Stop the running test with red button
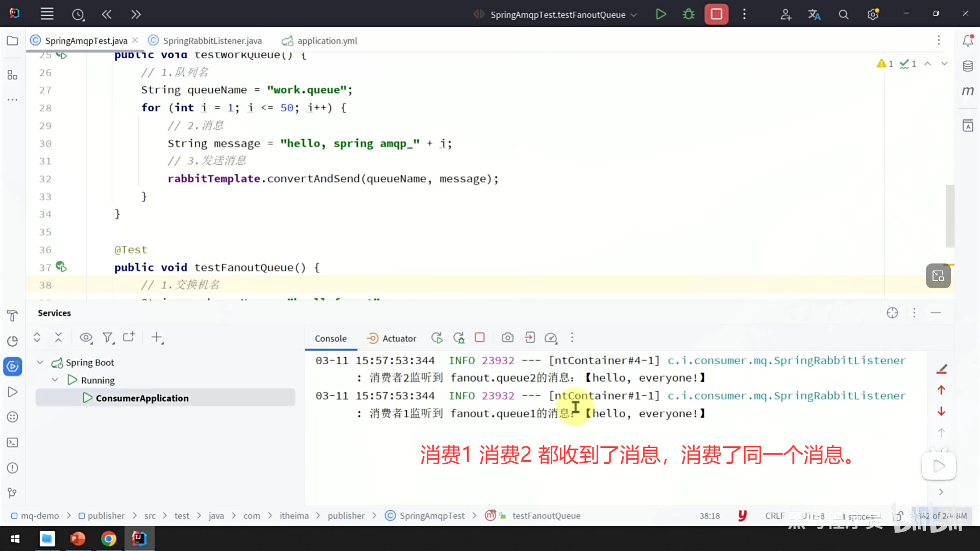Viewport: 980px width, 551px height. tap(716, 14)
